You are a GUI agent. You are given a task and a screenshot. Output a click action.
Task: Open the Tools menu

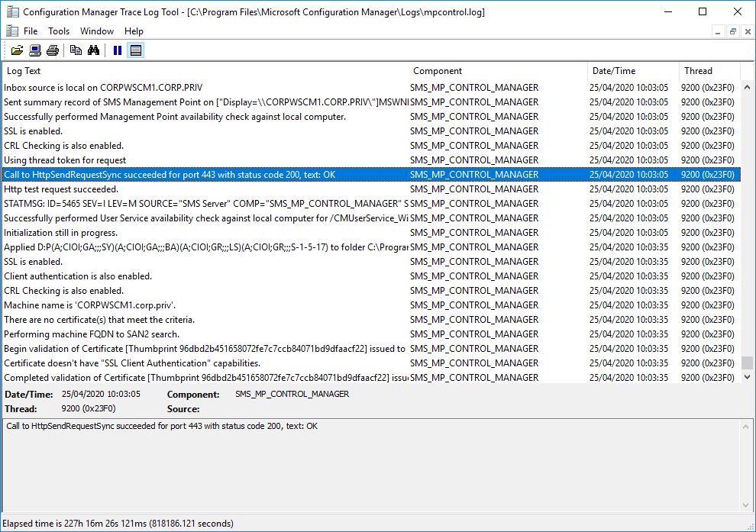[59, 31]
